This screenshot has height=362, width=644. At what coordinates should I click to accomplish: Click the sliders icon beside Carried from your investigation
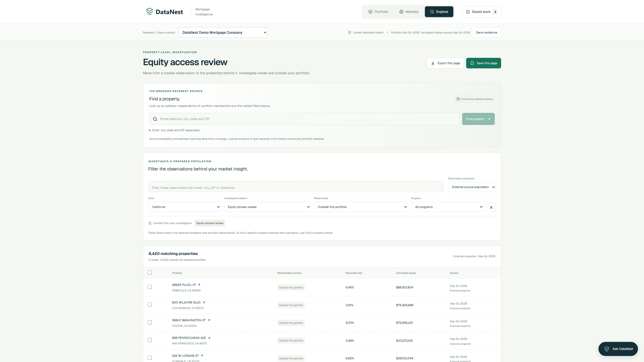click(x=150, y=223)
